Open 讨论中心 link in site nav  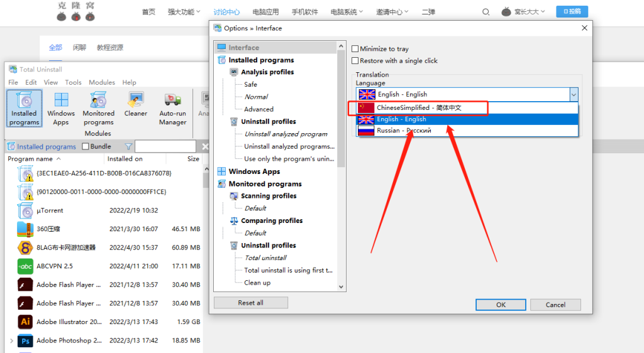pyautogui.click(x=226, y=12)
